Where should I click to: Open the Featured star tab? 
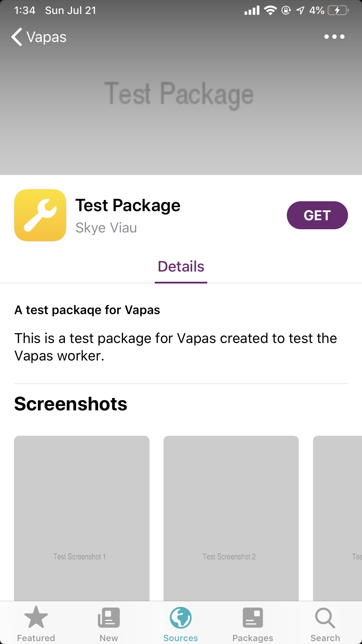[x=36, y=618]
